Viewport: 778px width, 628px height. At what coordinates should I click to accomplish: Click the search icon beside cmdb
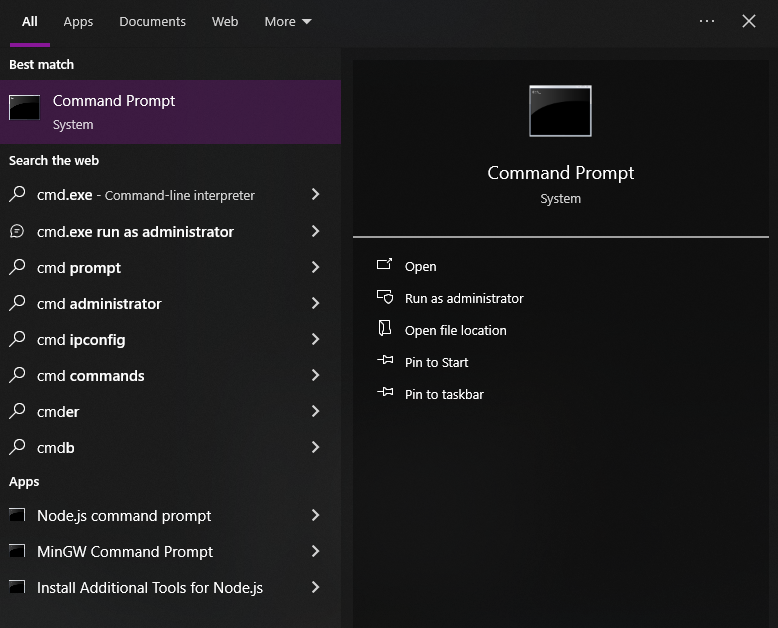pyautogui.click(x=17, y=446)
